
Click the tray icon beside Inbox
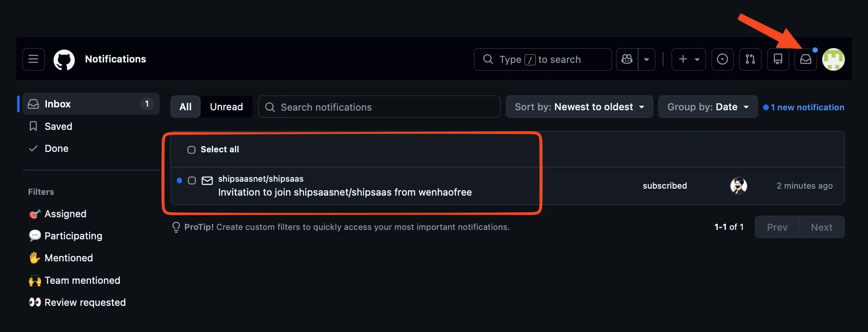(x=33, y=104)
